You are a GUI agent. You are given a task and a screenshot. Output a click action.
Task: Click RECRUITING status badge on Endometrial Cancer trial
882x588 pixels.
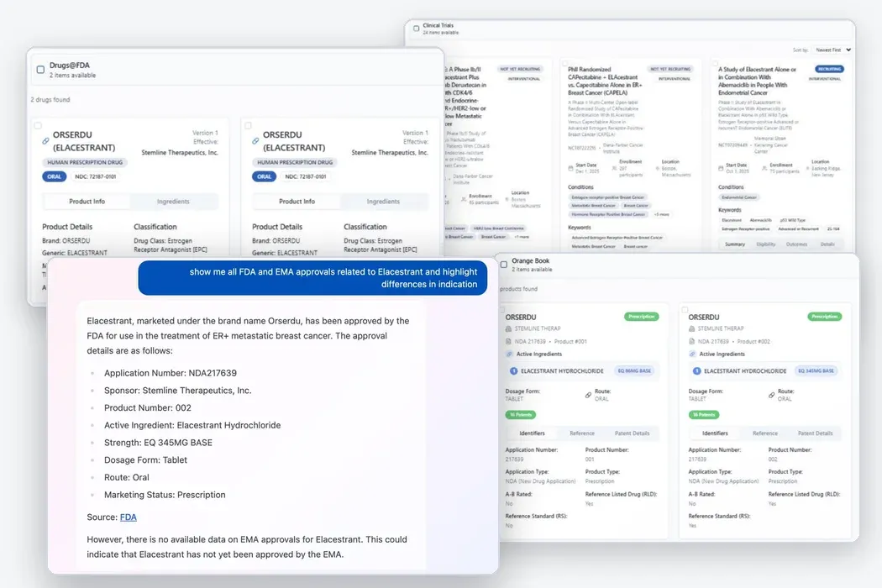pyautogui.click(x=830, y=69)
